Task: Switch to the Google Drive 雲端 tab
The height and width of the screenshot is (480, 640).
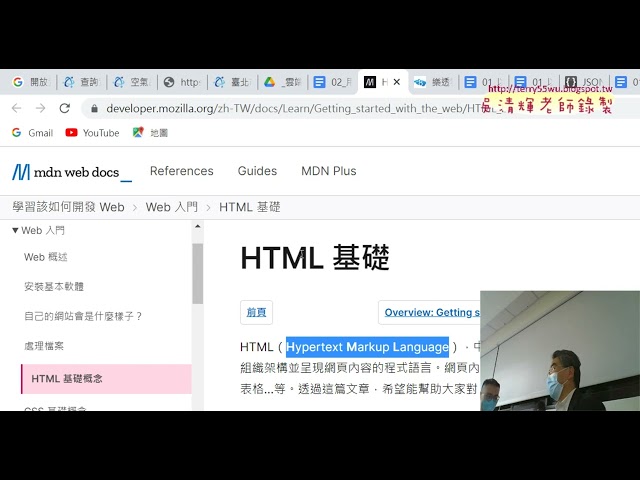Action: [283, 82]
